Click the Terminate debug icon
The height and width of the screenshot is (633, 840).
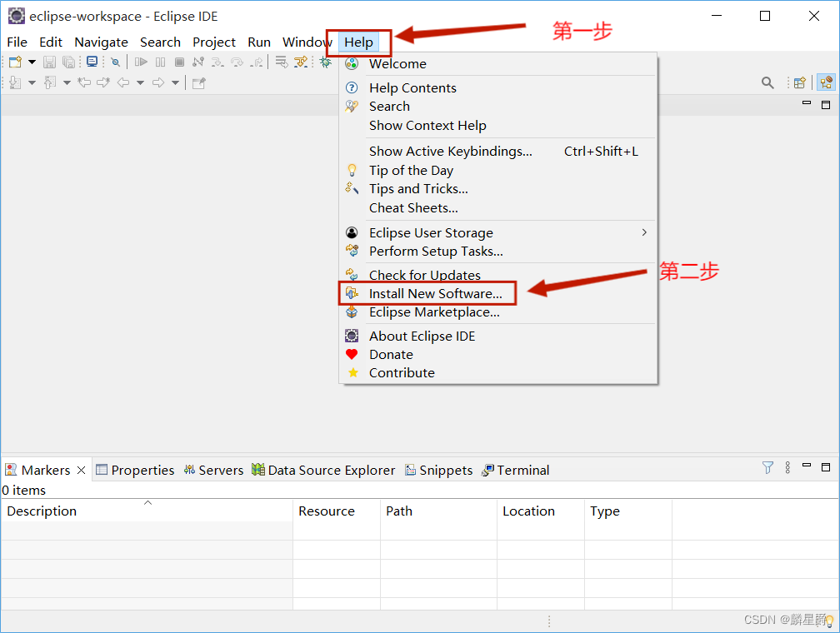(179, 62)
